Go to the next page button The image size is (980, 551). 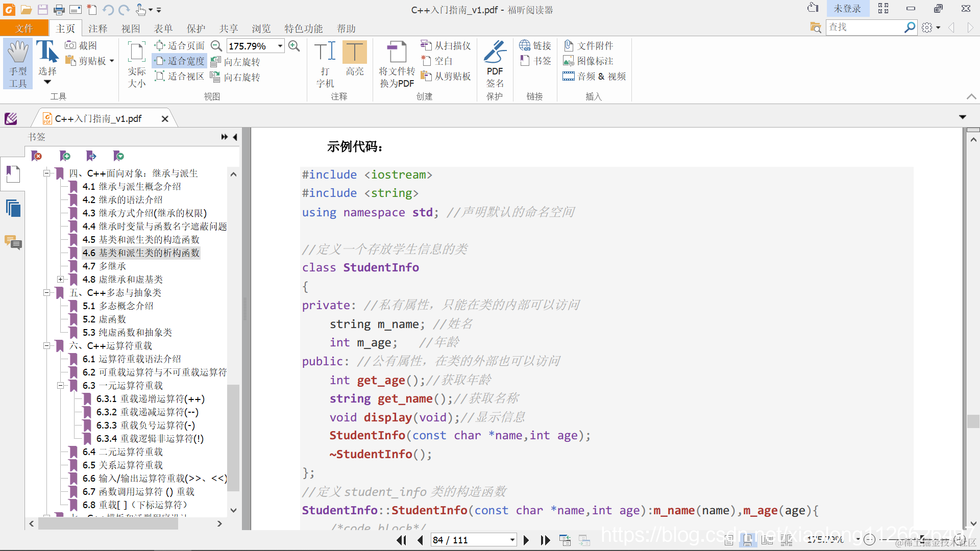(526, 540)
